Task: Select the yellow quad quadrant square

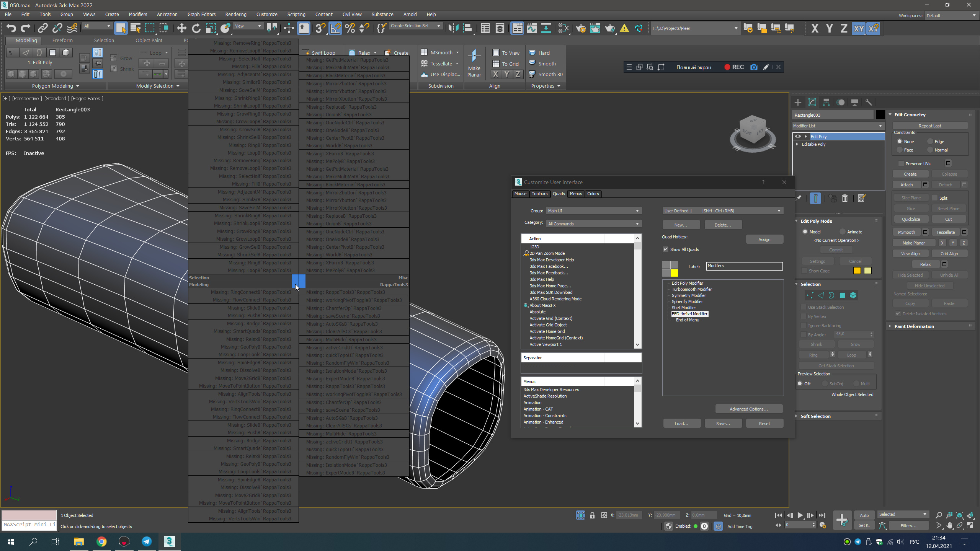Action: point(674,273)
